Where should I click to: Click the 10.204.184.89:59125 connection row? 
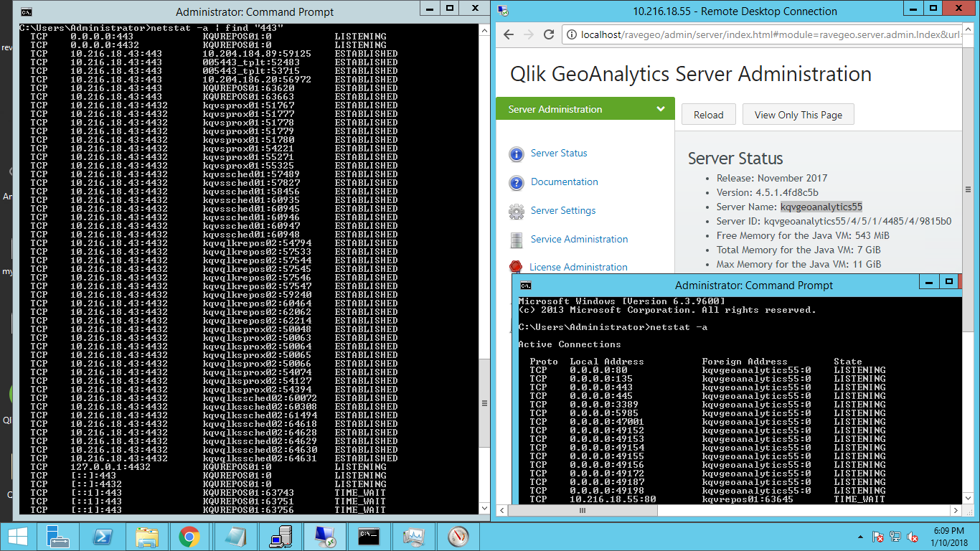click(x=214, y=54)
